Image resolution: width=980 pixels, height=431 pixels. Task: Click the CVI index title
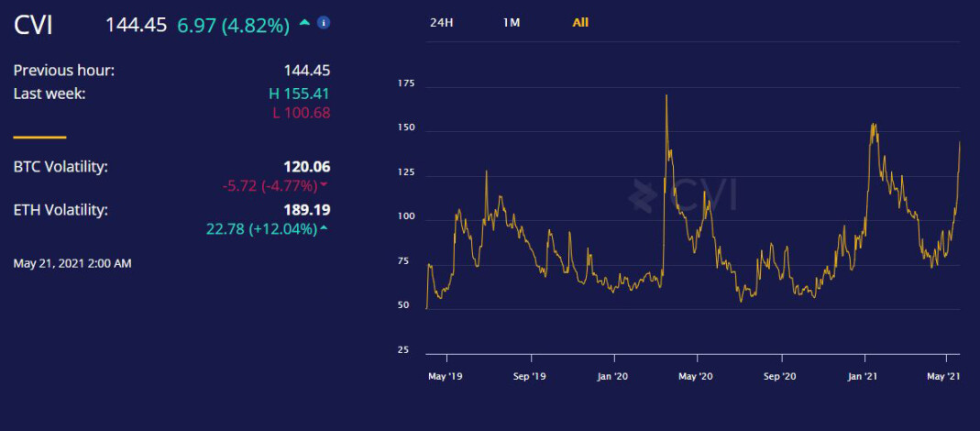coord(34,26)
